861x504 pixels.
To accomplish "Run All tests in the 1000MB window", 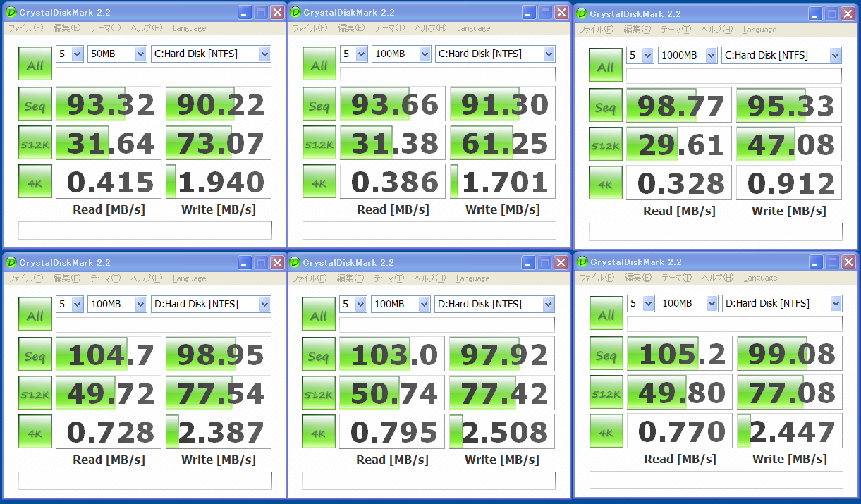I will pyautogui.click(x=606, y=66).
